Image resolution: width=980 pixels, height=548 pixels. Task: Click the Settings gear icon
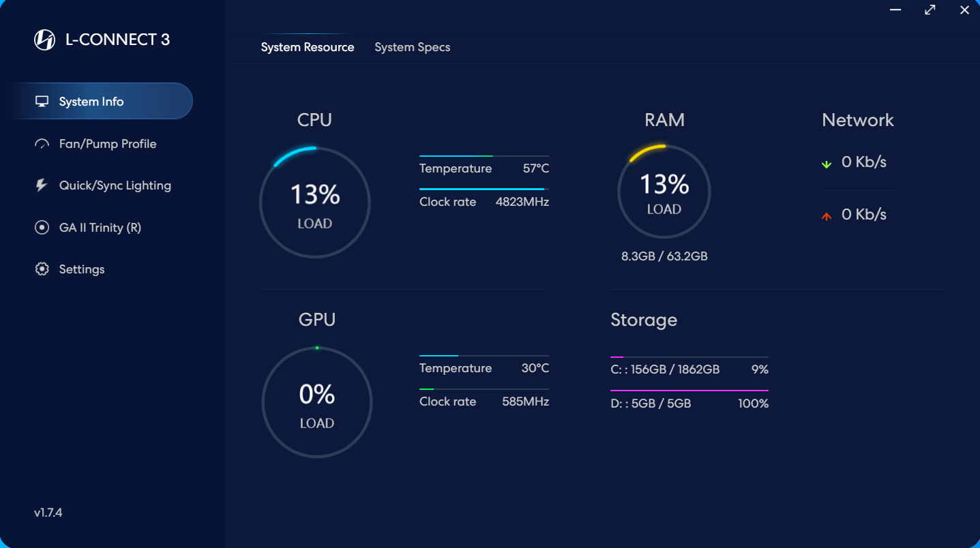point(42,269)
